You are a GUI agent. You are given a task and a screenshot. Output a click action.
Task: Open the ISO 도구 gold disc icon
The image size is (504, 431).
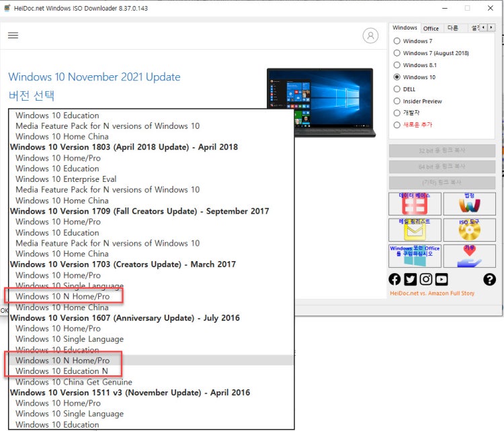[469, 230]
